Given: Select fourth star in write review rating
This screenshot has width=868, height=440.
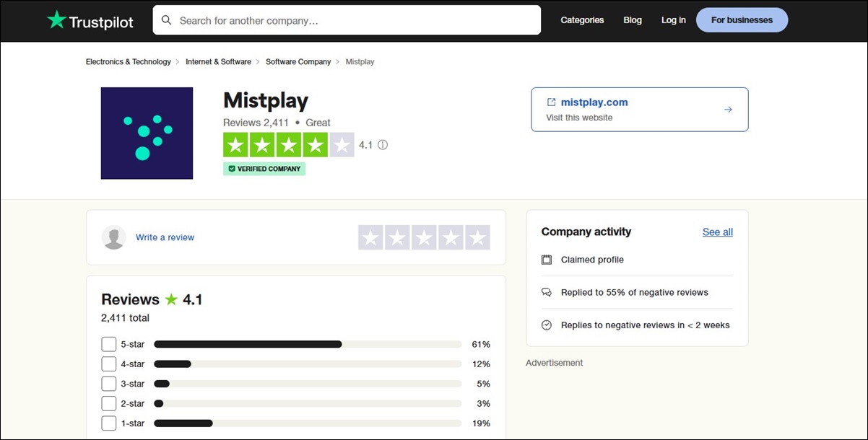Looking at the screenshot, I should (x=451, y=237).
